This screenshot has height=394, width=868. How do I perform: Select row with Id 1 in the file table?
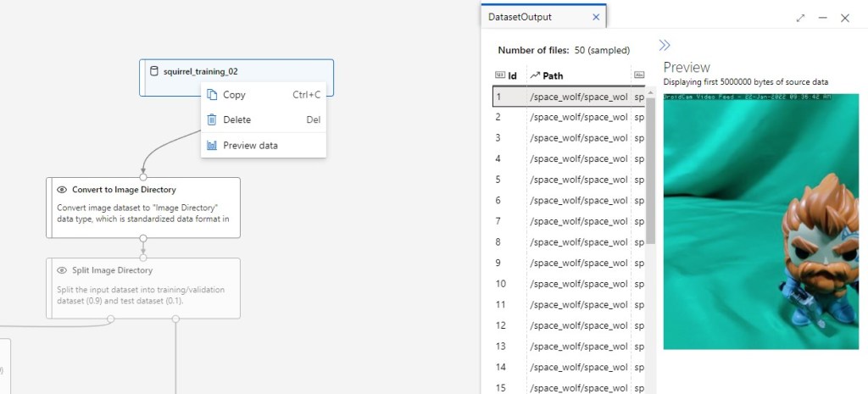pyautogui.click(x=569, y=97)
